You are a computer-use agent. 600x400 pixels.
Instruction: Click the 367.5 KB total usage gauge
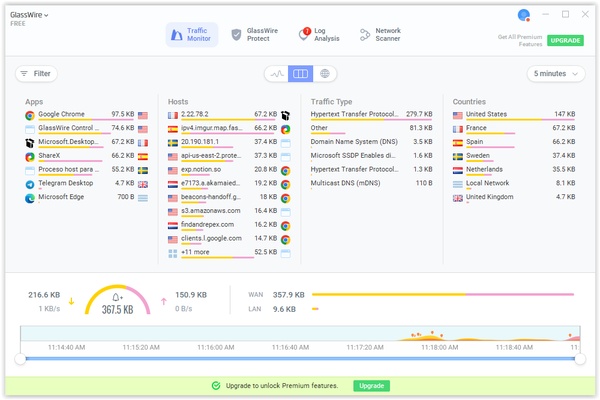117,300
